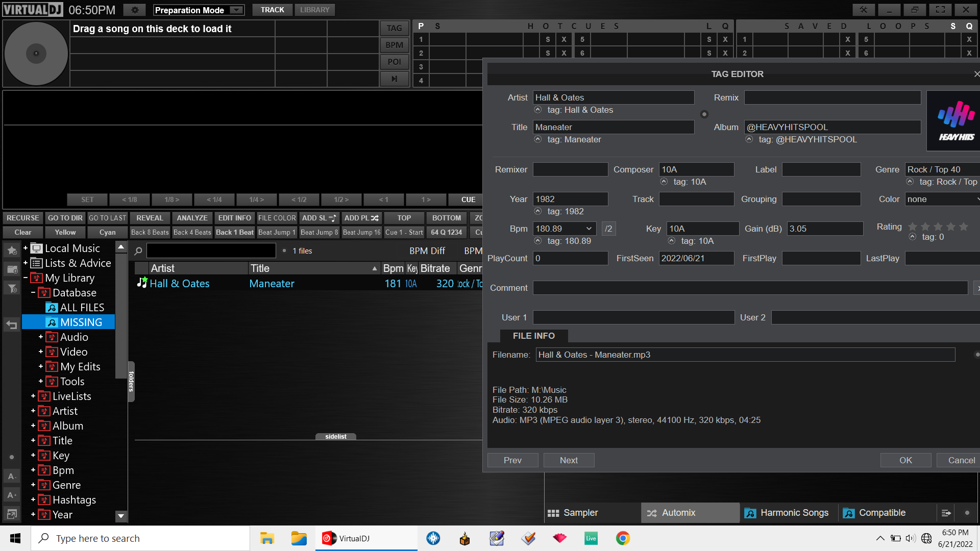Click the music note icon of Hall & Oates row
This screenshot has height=551, width=980.
click(x=142, y=283)
